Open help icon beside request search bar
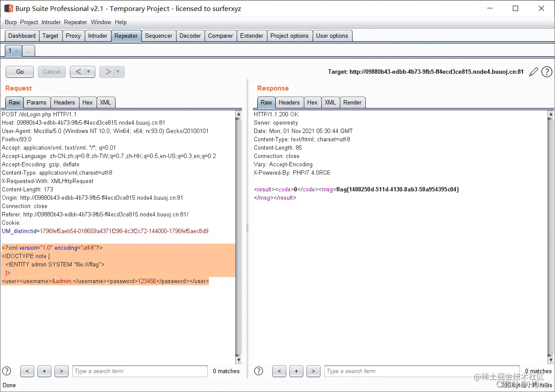This screenshot has height=392, width=555. (7, 371)
